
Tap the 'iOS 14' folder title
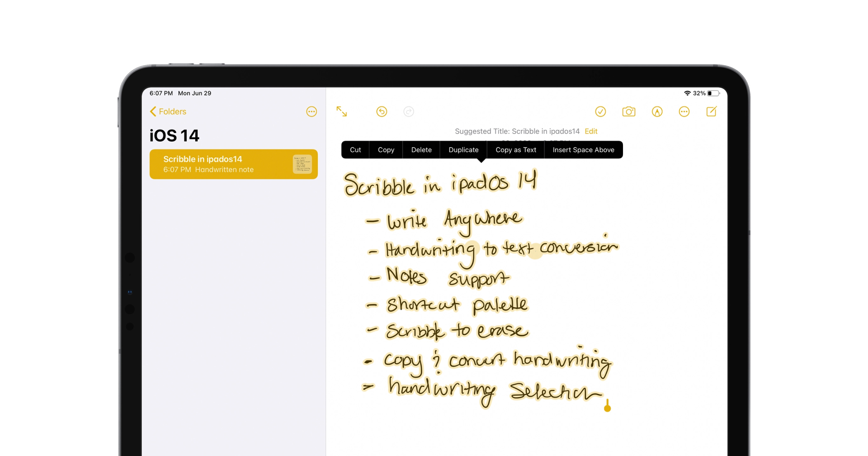[x=175, y=136]
